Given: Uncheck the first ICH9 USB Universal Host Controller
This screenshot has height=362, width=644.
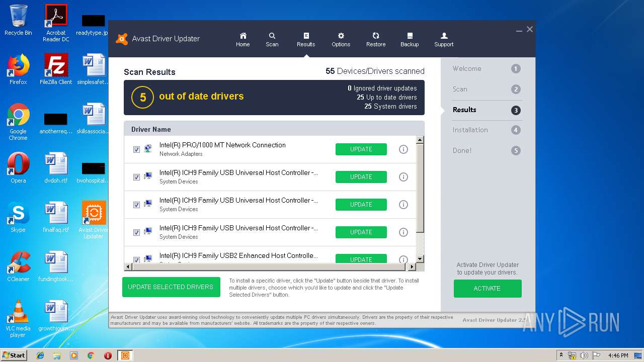Looking at the screenshot, I should coord(136,177).
